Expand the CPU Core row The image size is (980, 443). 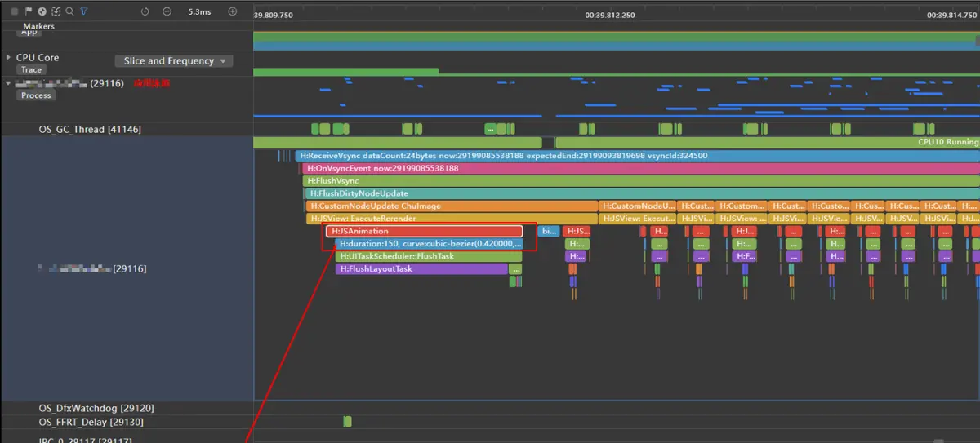(8, 58)
